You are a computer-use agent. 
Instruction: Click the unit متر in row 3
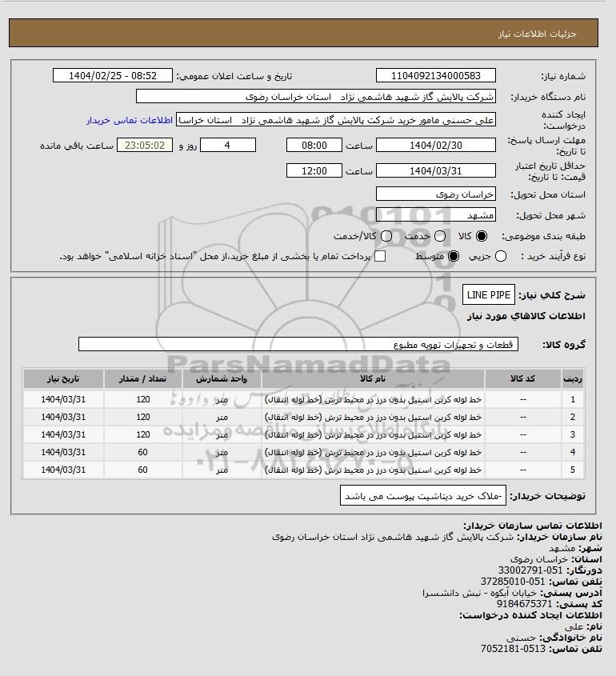[222, 434]
